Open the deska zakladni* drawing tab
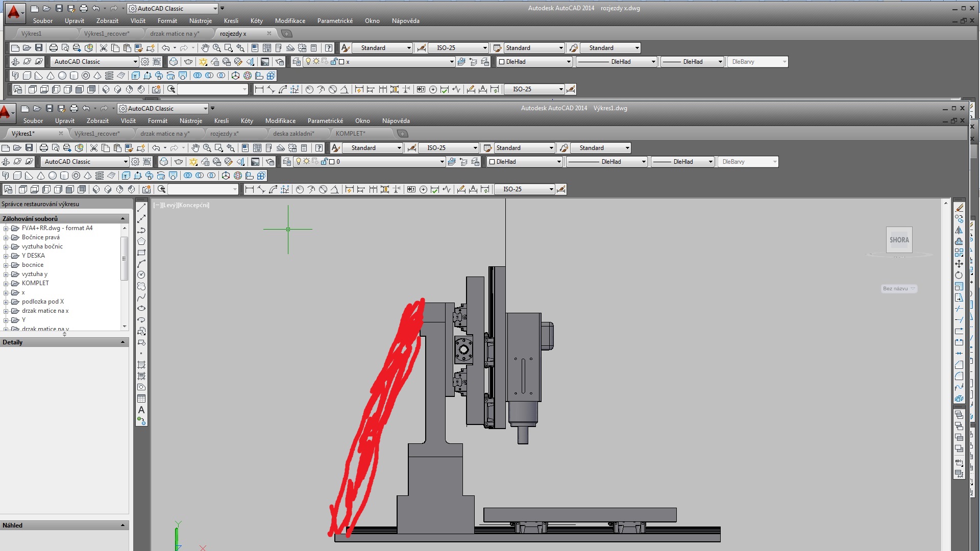This screenshot has height=551, width=980. pos(293,134)
